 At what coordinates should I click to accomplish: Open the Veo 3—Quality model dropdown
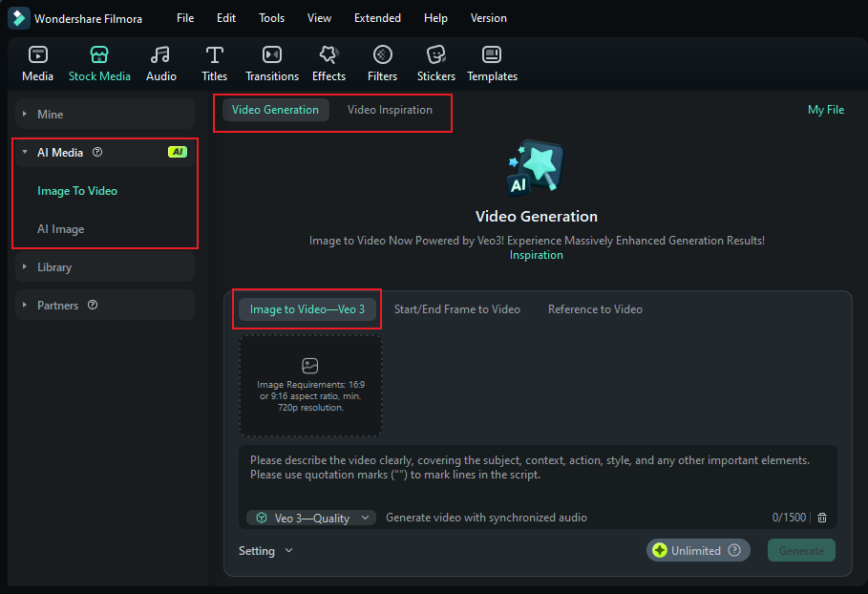tap(311, 519)
